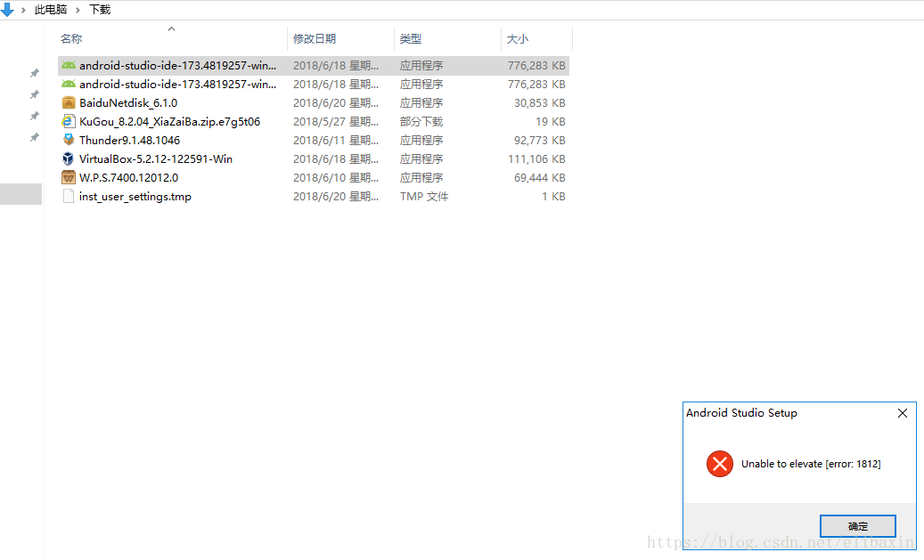This screenshot has width=924, height=560.
Task: Click the 确定 button in error dialog
Action: pos(857,526)
